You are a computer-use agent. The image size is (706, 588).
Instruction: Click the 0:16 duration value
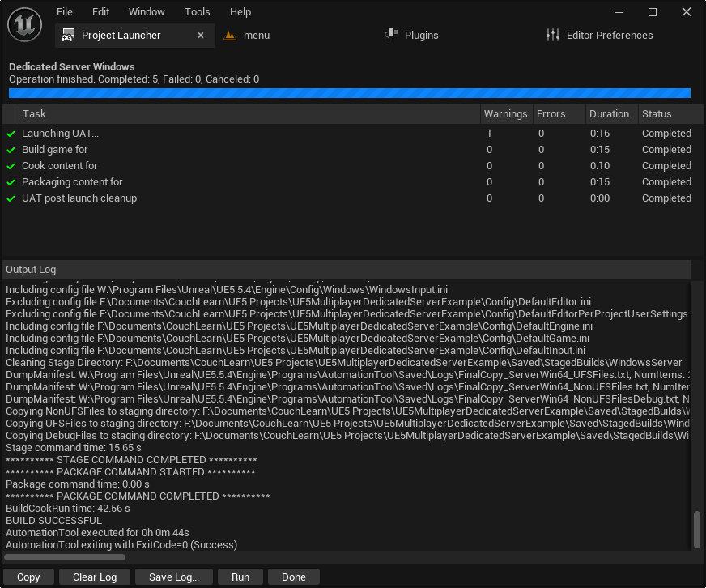click(x=600, y=134)
